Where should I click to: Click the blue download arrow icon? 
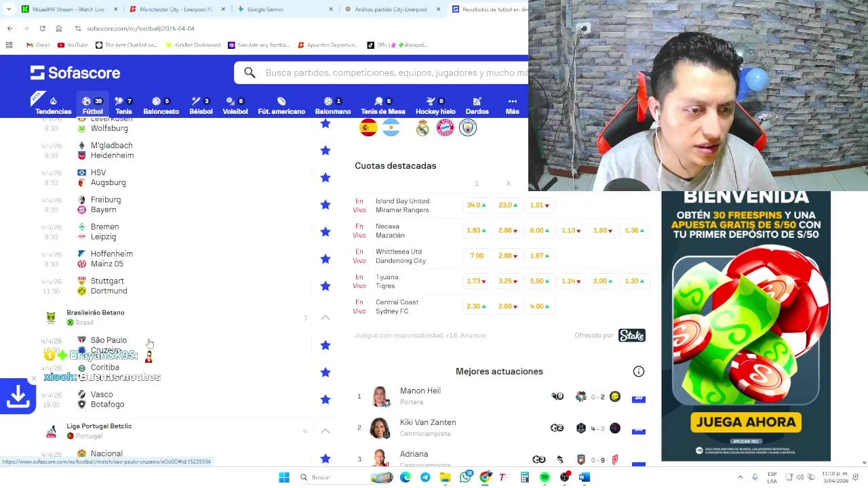pos(18,396)
